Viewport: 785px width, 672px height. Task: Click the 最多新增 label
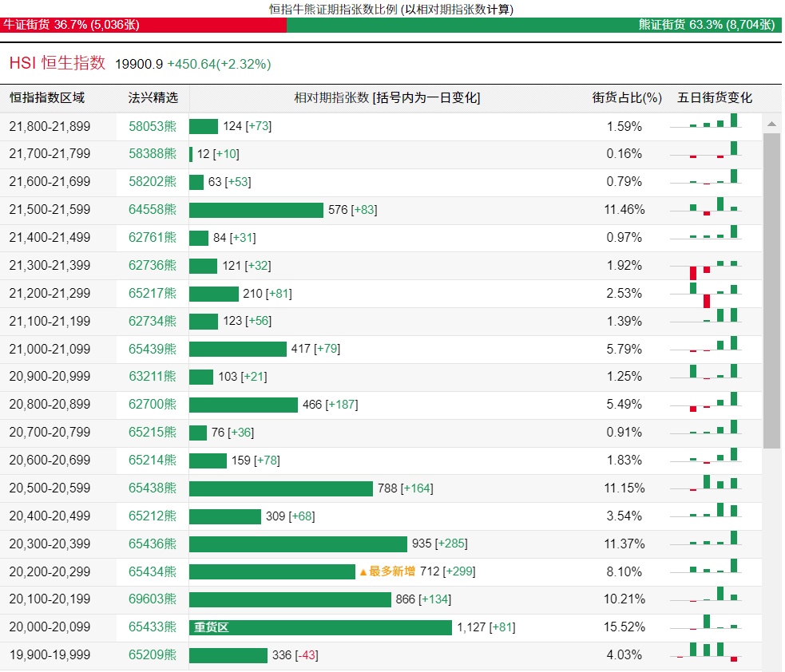coord(387,571)
